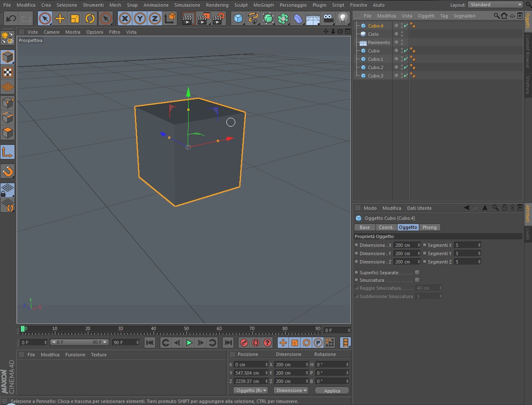Go to start of animation
The image size is (532, 405).
150,343
